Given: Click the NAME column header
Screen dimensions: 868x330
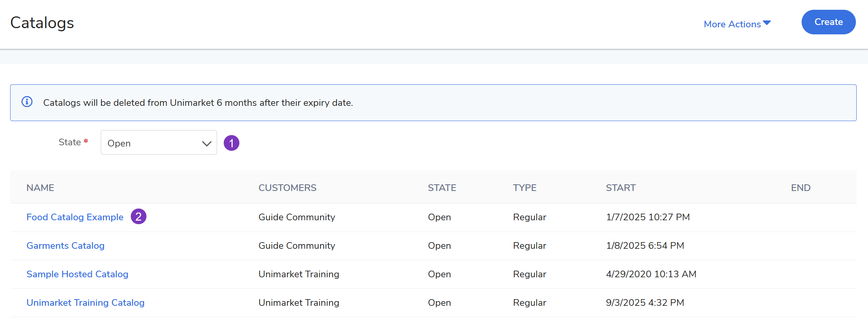Looking at the screenshot, I should click(40, 188).
